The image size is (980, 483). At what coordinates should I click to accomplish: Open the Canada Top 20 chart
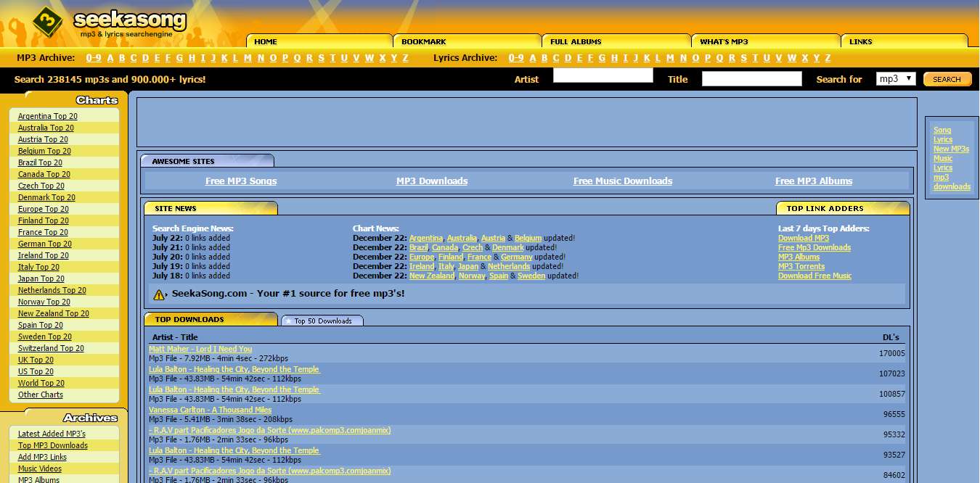coord(44,174)
